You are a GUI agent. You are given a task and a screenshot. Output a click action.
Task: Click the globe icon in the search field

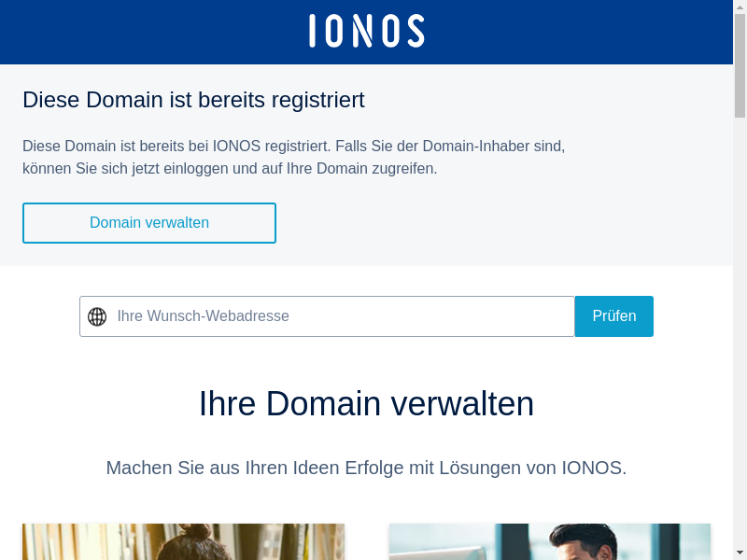pyautogui.click(x=97, y=316)
